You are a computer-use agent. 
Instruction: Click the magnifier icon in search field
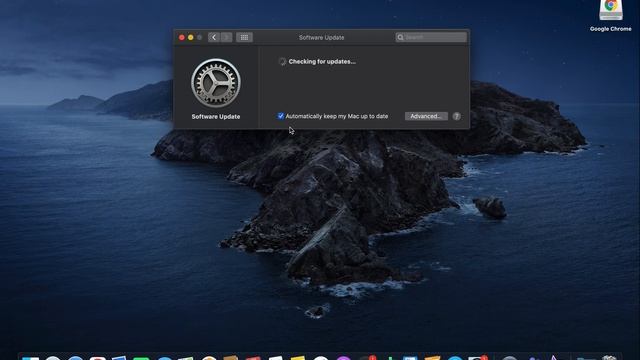point(400,38)
